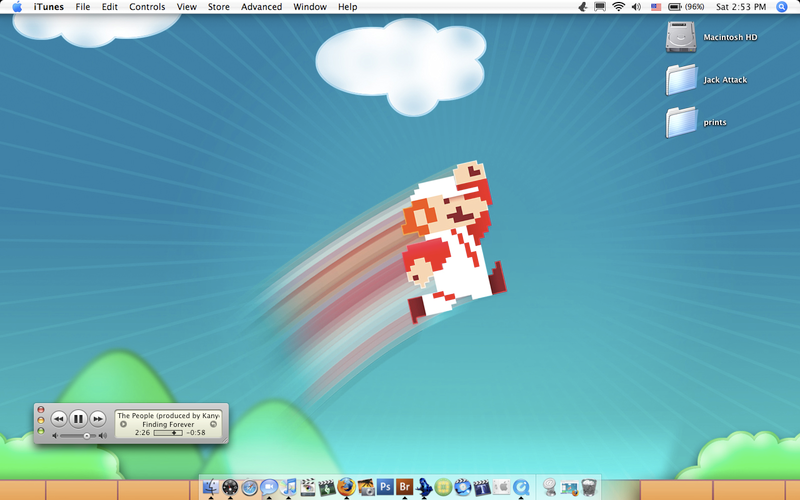This screenshot has height=500, width=800.
Task: Click the song progress bar in iTunes display
Action: (168, 433)
